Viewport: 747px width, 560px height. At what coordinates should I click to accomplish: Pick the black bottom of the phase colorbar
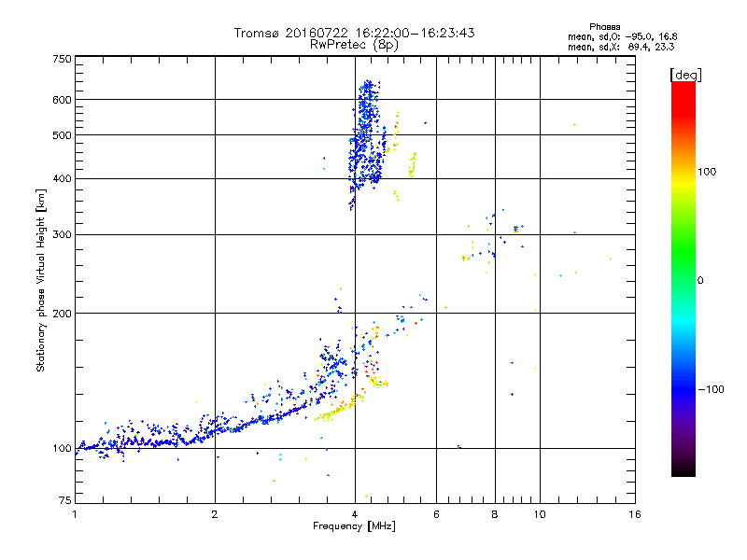(x=684, y=471)
